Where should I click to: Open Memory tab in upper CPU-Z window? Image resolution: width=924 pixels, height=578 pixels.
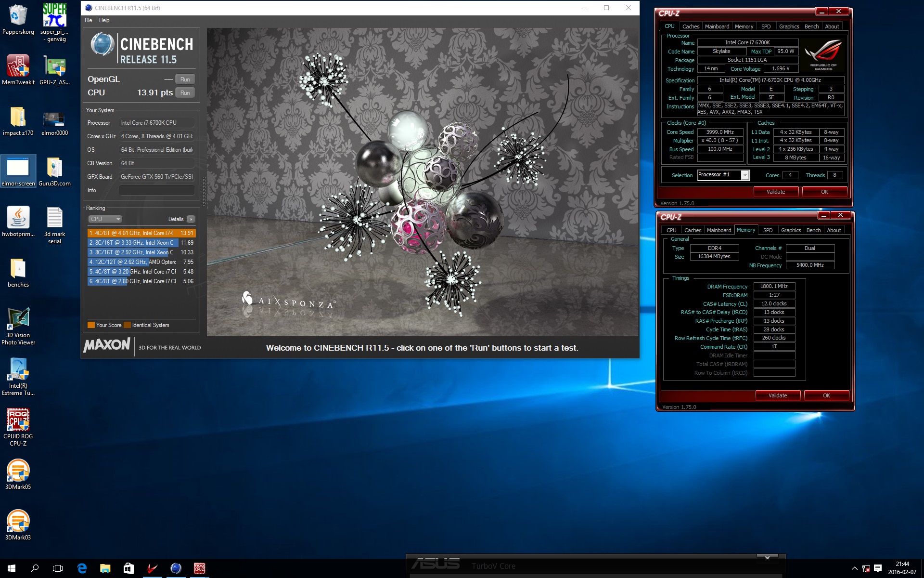pos(744,26)
